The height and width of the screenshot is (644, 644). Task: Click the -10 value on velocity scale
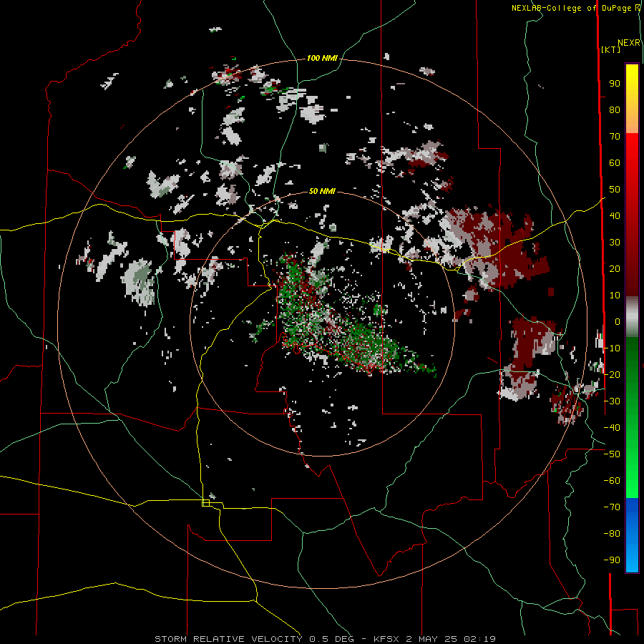tap(612, 348)
